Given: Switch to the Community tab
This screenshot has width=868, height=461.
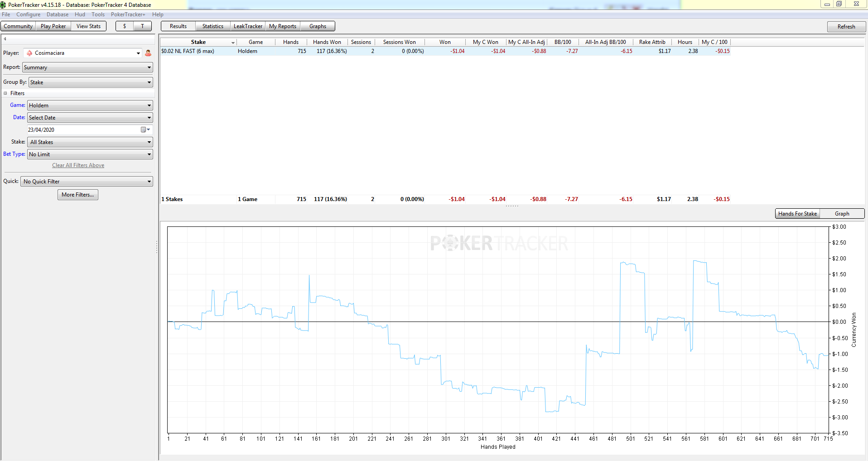Looking at the screenshot, I should pos(18,26).
